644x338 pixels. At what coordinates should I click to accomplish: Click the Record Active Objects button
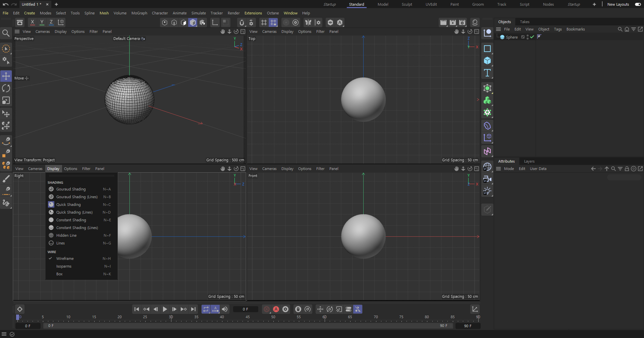point(267,309)
